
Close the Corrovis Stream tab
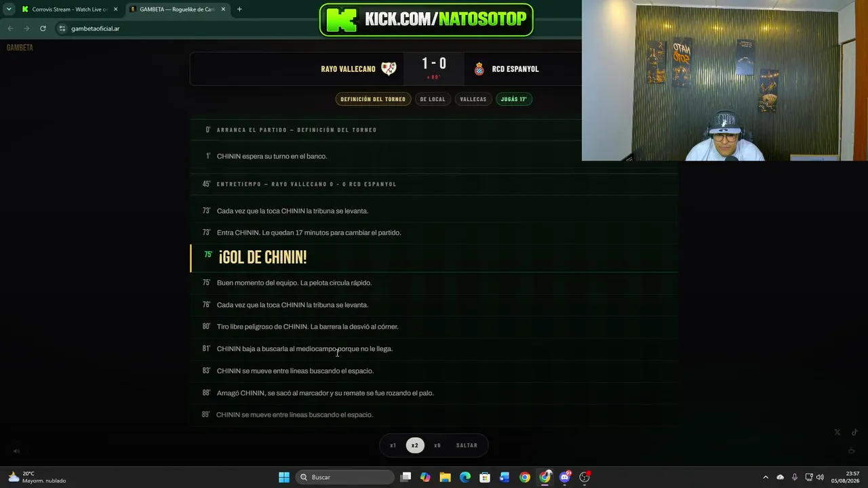(115, 9)
